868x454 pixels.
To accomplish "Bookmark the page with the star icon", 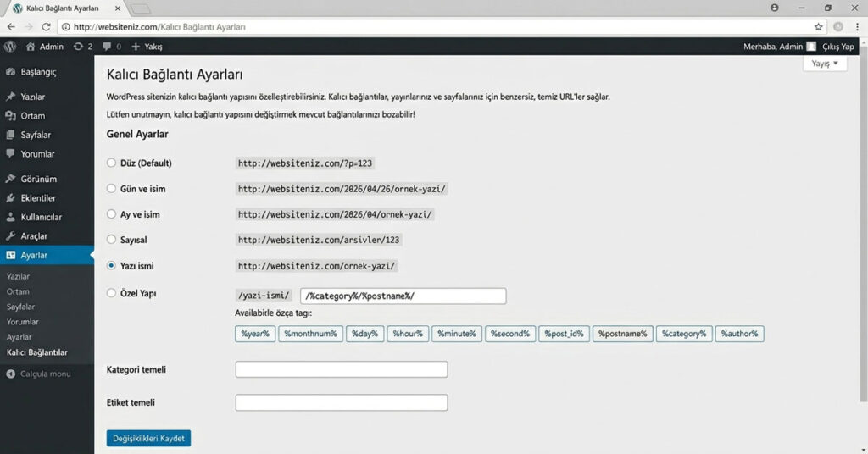I will pyautogui.click(x=818, y=26).
